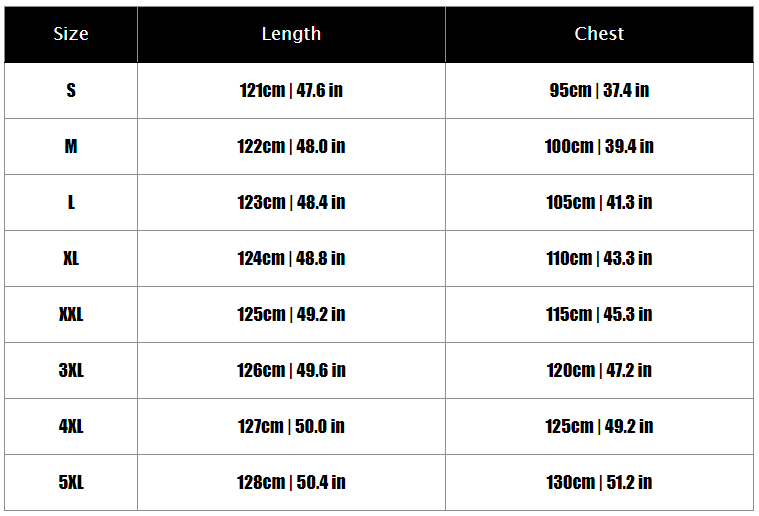Viewport: 759px width, 516px height.
Task: Select the L size cell
Action: (71, 202)
